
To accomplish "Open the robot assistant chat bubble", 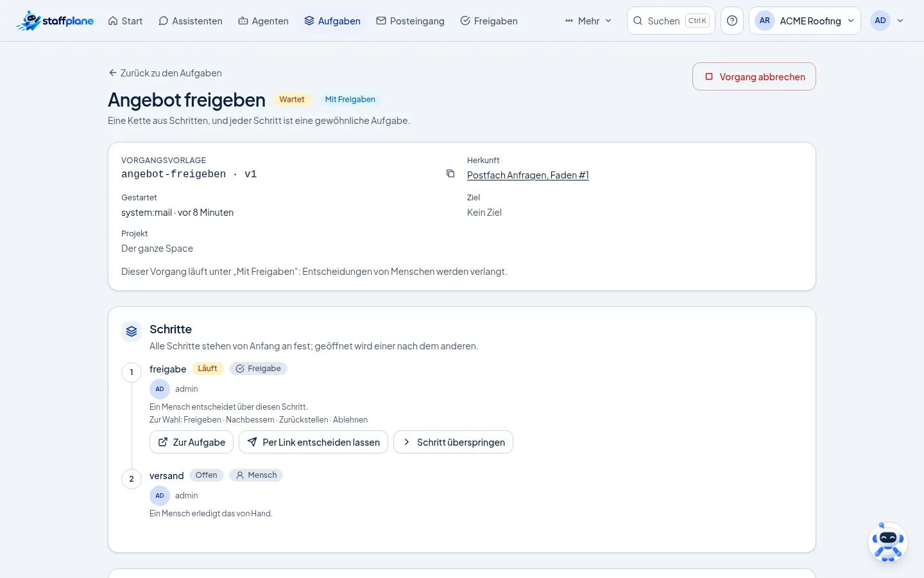I will coord(888,542).
